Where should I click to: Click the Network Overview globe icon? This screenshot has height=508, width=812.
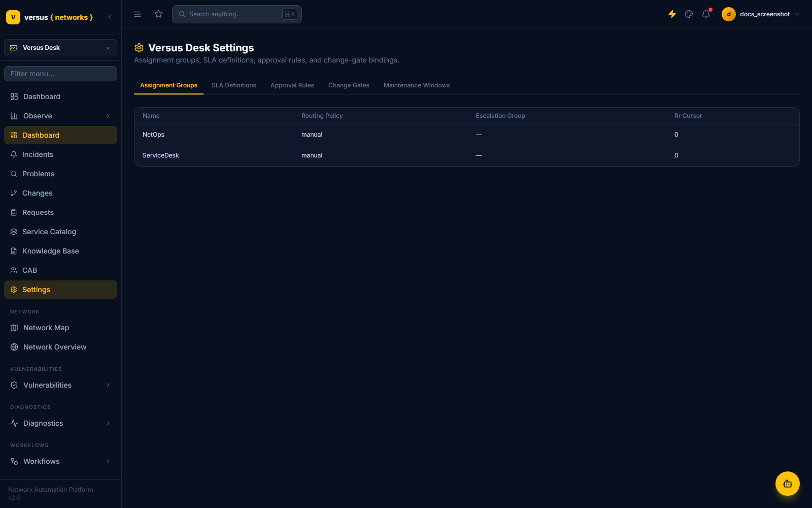click(x=14, y=347)
